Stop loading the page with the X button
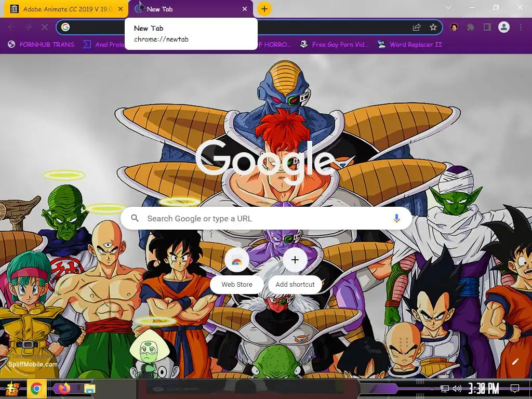 pyautogui.click(x=45, y=27)
